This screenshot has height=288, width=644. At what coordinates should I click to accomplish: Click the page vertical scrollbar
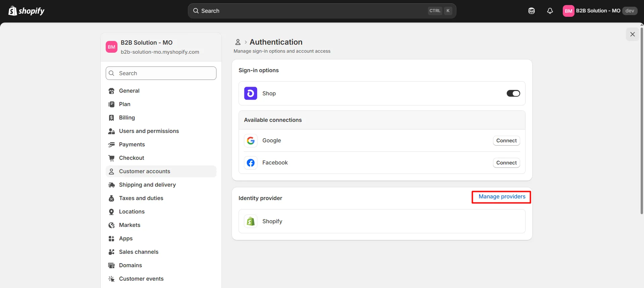coord(642,121)
